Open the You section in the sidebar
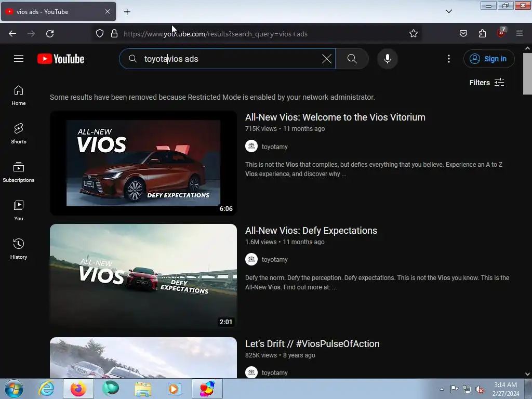 tap(19, 210)
